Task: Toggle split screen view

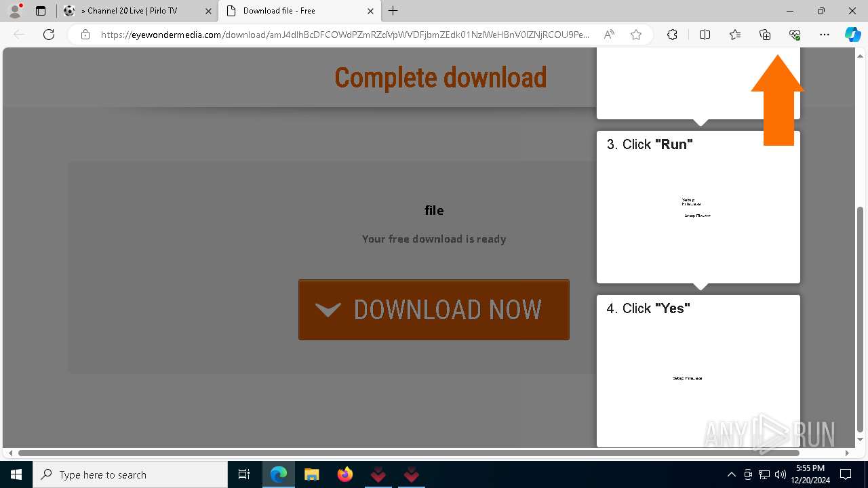Action: [705, 35]
